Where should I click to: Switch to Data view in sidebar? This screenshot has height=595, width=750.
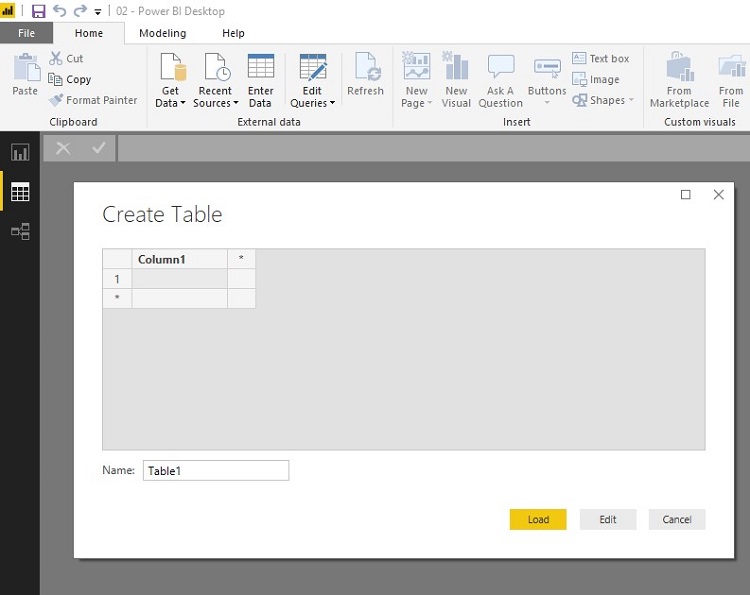[x=20, y=192]
